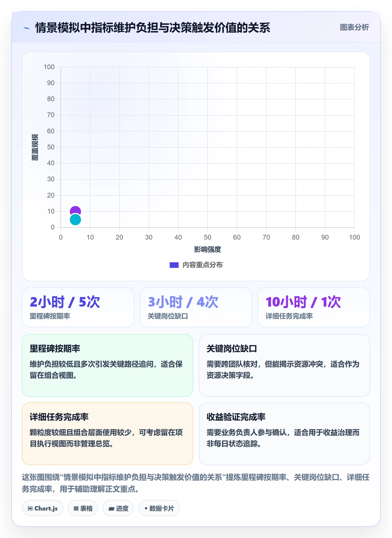Select the 关键岗位缺口 description card heading
The width and height of the screenshot is (392, 538).
click(232, 349)
